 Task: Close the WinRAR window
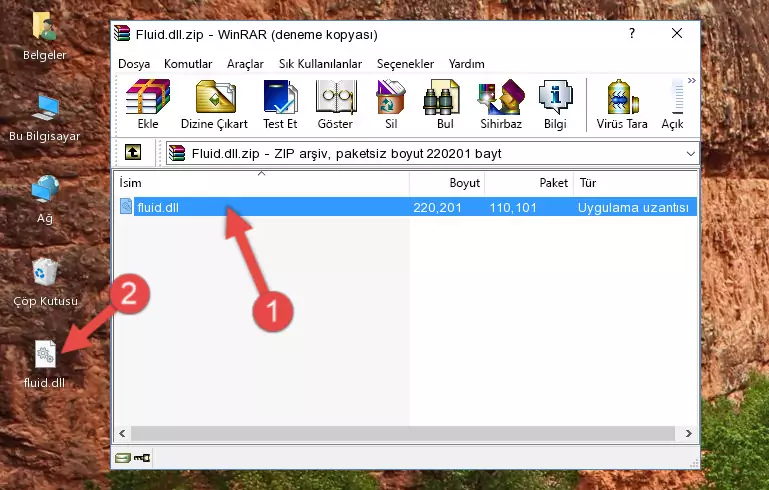pyautogui.click(x=677, y=33)
